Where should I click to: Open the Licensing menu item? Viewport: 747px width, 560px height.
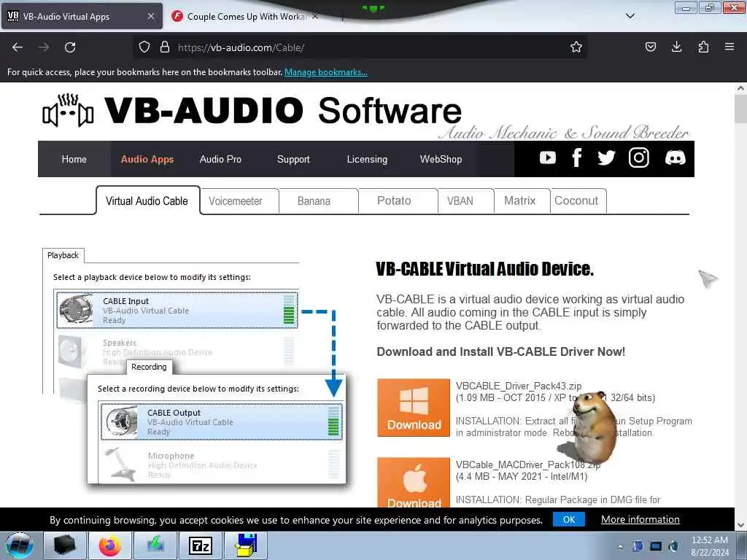pos(367,159)
